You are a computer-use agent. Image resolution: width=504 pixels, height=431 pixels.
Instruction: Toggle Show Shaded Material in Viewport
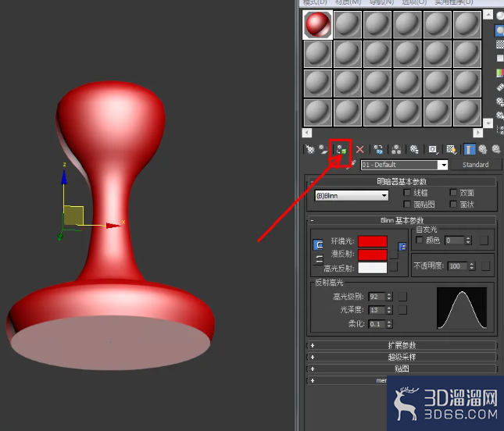coord(451,149)
